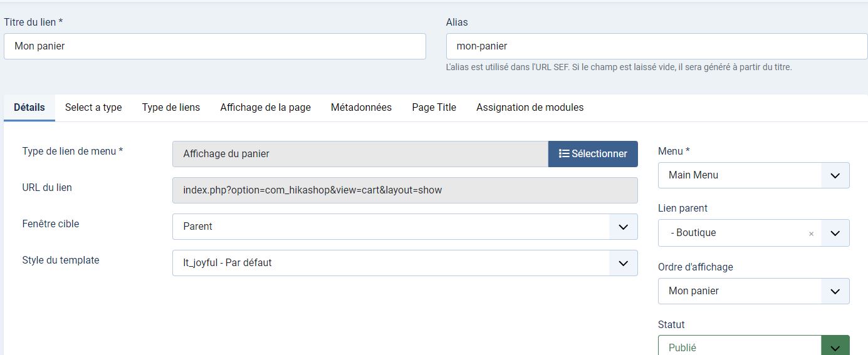Go to the Métadonnées tab
Viewport: 868px width, 355px height.
[361, 108]
